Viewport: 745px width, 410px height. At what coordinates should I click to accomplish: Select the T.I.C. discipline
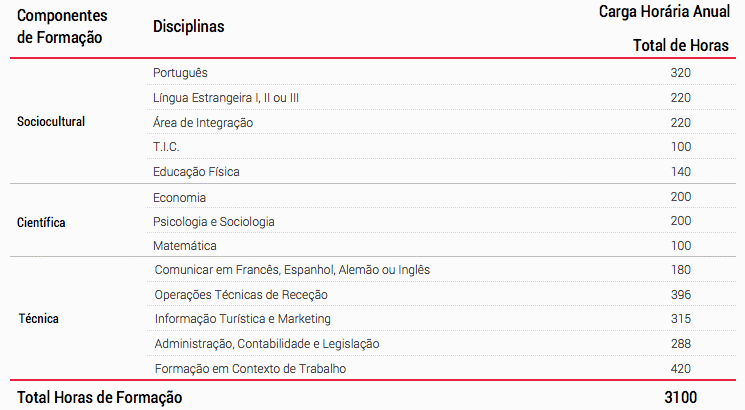[x=166, y=147]
